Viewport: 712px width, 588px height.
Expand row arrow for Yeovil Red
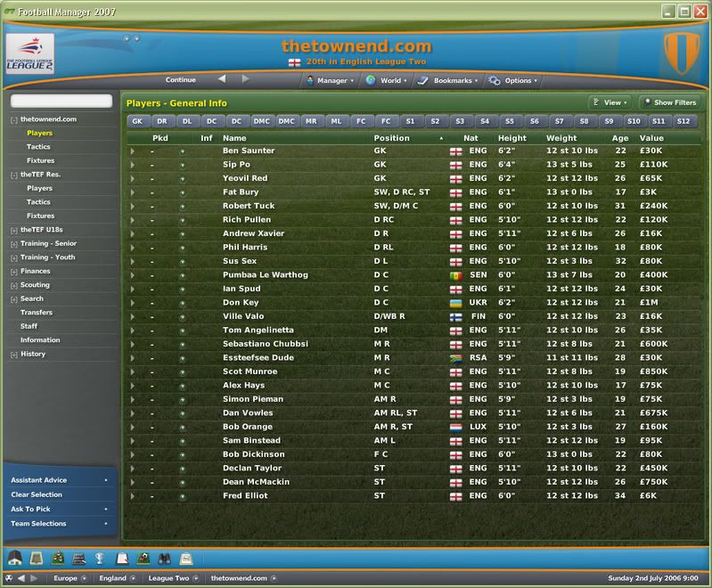point(132,179)
